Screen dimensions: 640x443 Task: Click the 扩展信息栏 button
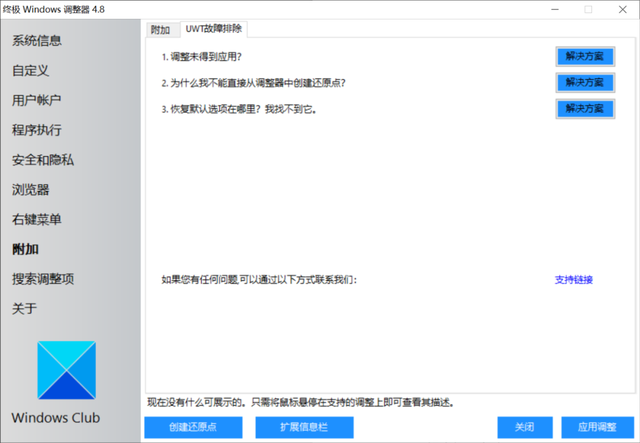point(304,427)
